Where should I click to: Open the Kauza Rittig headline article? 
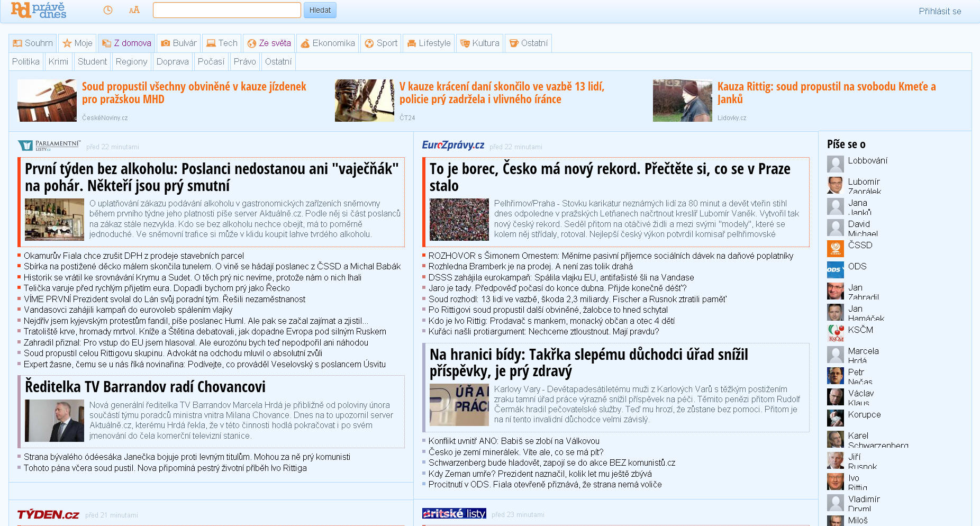(826, 93)
